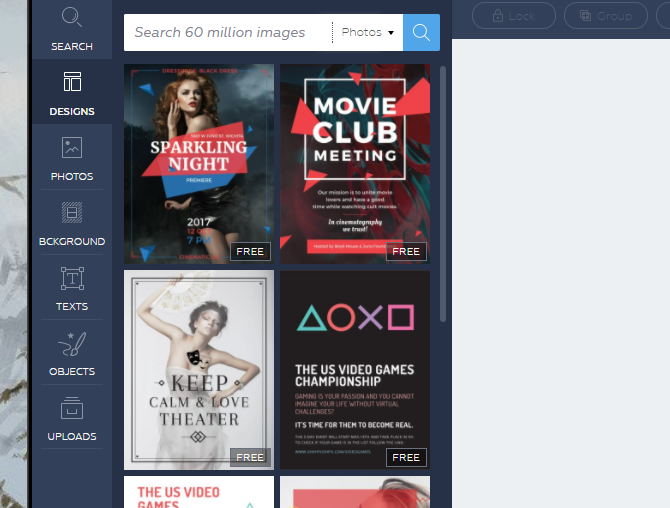Choose the Movie Club Meeting template

[355, 164]
